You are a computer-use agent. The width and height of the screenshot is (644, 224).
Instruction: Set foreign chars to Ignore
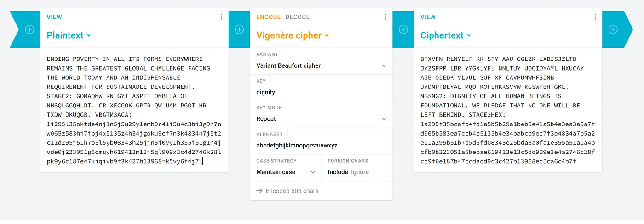tap(360, 172)
